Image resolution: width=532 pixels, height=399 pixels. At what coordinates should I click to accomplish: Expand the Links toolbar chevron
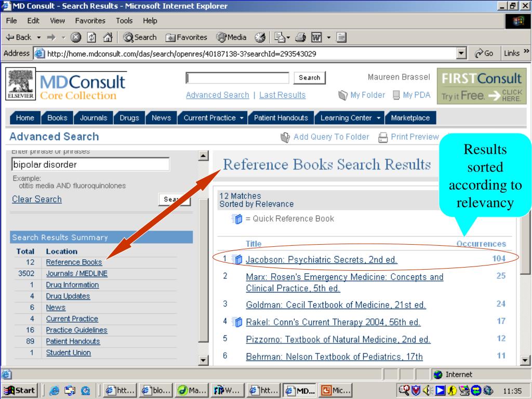(526, 51)
